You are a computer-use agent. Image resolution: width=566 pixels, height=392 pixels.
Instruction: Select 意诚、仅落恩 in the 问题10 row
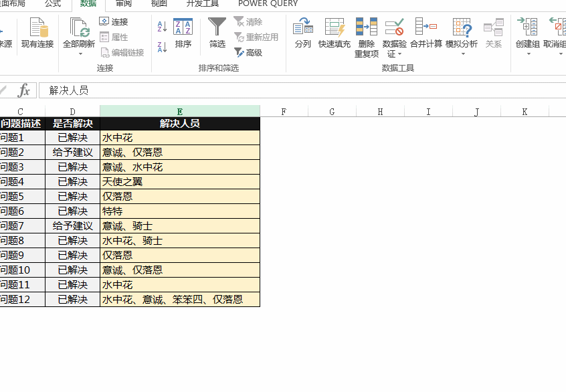tap(180, 270)
